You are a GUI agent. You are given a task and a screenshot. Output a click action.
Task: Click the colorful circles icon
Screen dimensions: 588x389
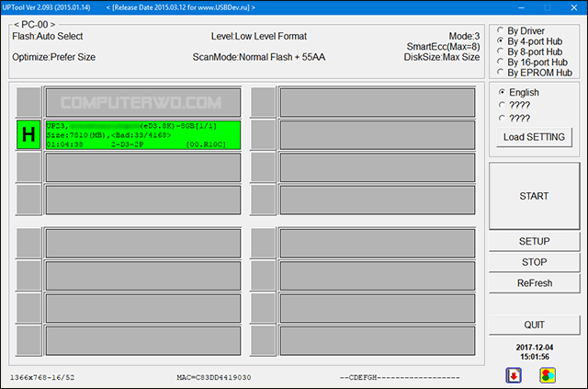(548, 375)
